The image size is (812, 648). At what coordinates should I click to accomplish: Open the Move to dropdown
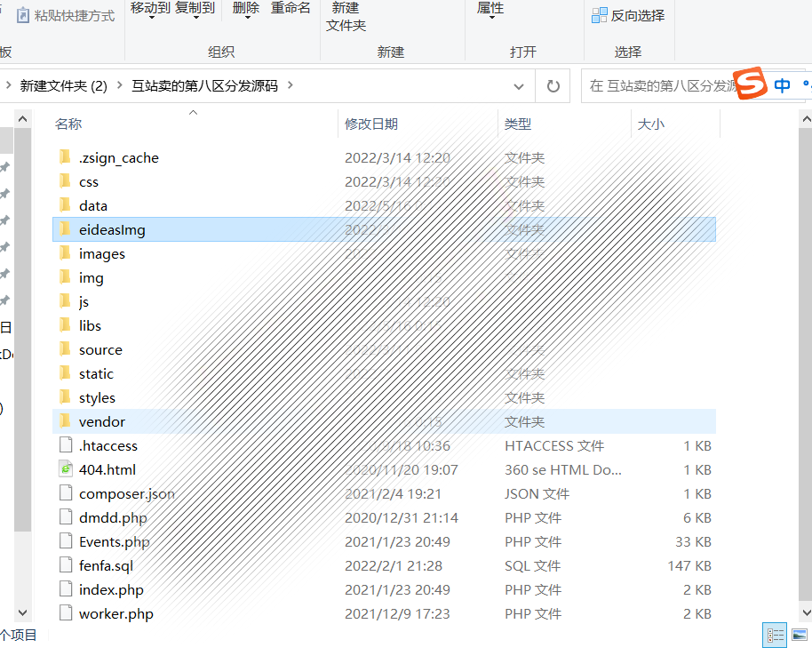(151, 11)
